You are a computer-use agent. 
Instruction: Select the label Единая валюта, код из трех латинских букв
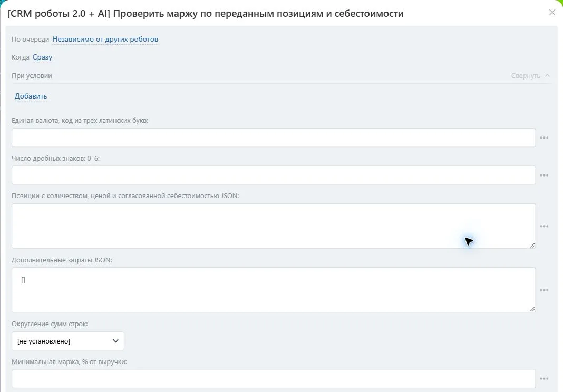(x=80, y=121)
